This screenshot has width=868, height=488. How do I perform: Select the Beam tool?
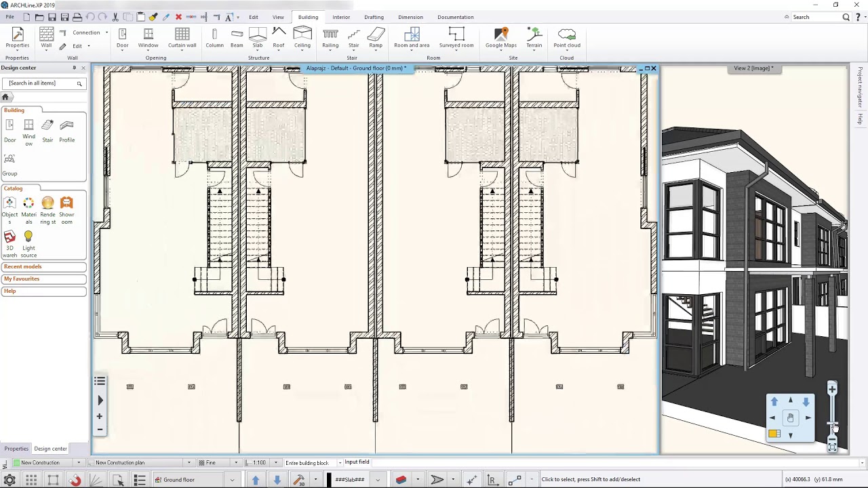pyautogui.click(x=237, y=37)
